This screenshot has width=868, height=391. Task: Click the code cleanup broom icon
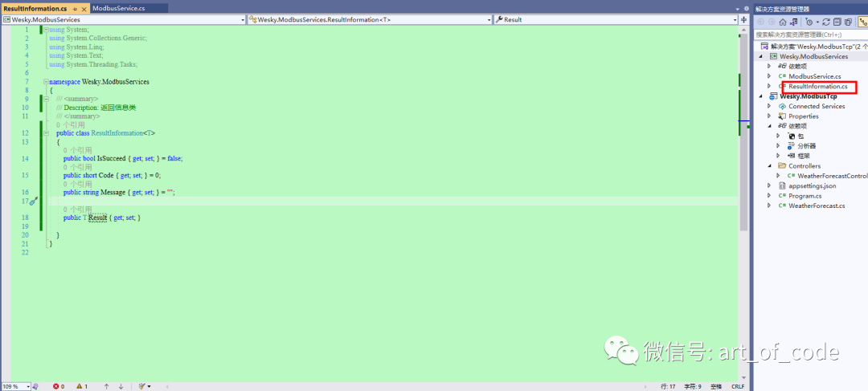click(141, 386)
